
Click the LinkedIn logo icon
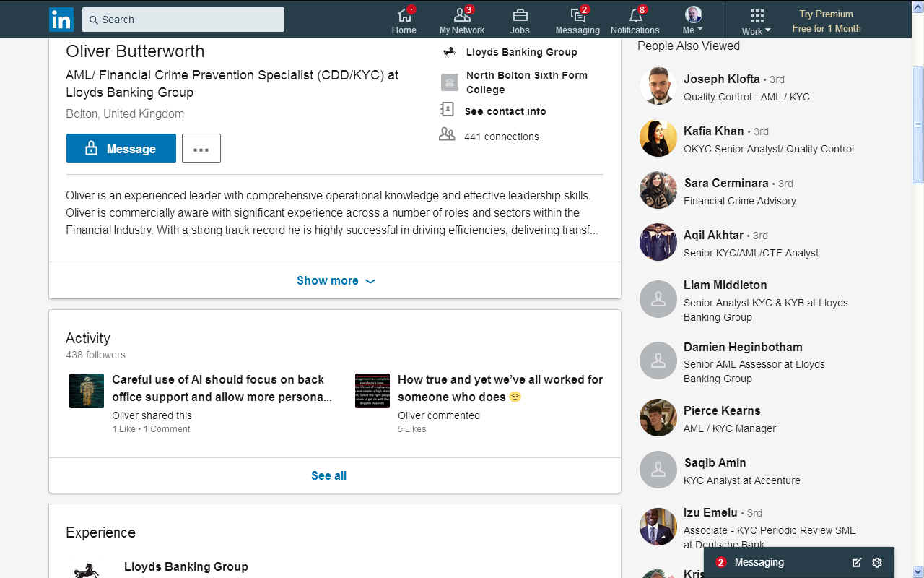point(61,20)
